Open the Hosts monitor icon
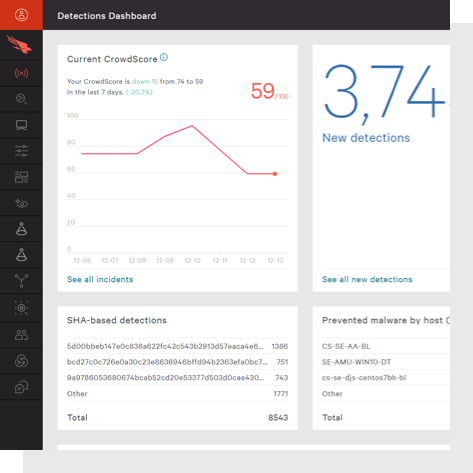 pos(21,125)
